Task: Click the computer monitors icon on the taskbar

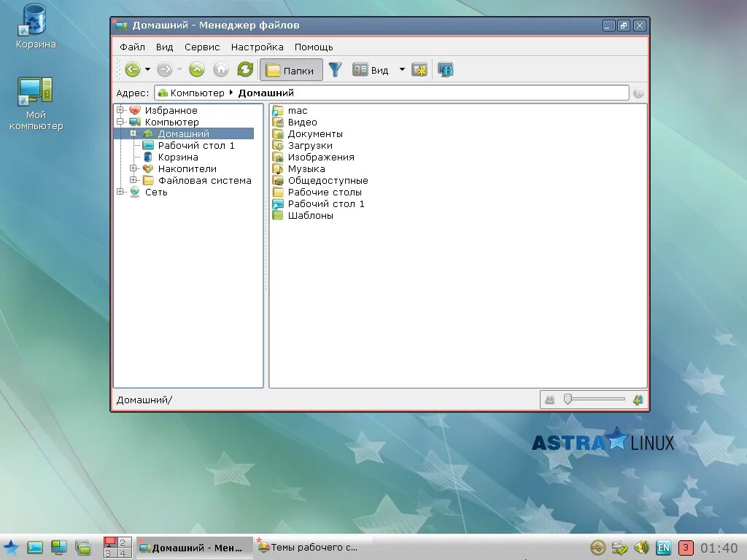Action: [x=59, y=548]
